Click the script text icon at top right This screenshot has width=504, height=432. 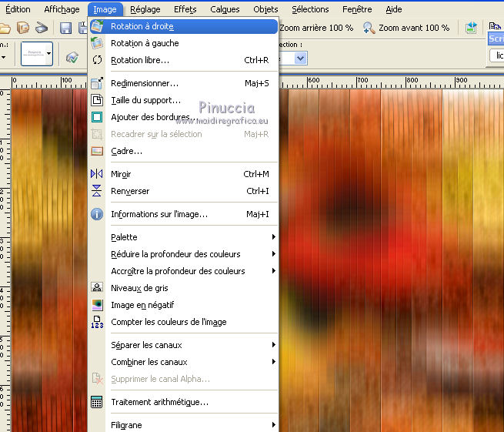tap(495, 26)
